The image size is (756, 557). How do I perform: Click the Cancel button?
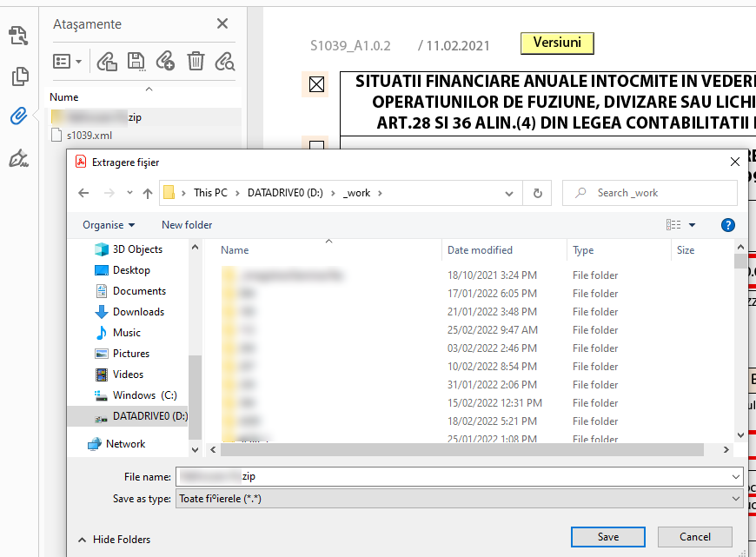(x=695, y=537)
